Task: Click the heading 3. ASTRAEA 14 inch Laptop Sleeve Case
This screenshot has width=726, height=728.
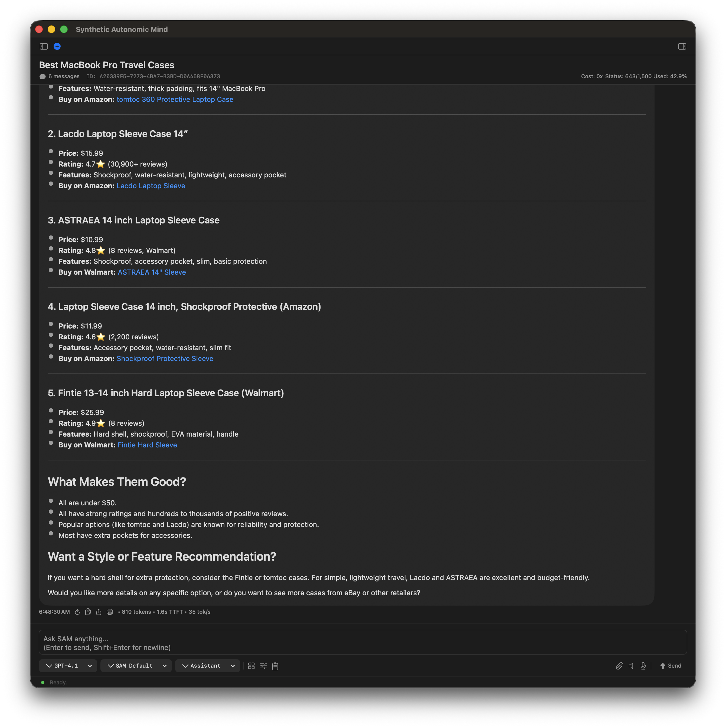Action: coord(134,220)
